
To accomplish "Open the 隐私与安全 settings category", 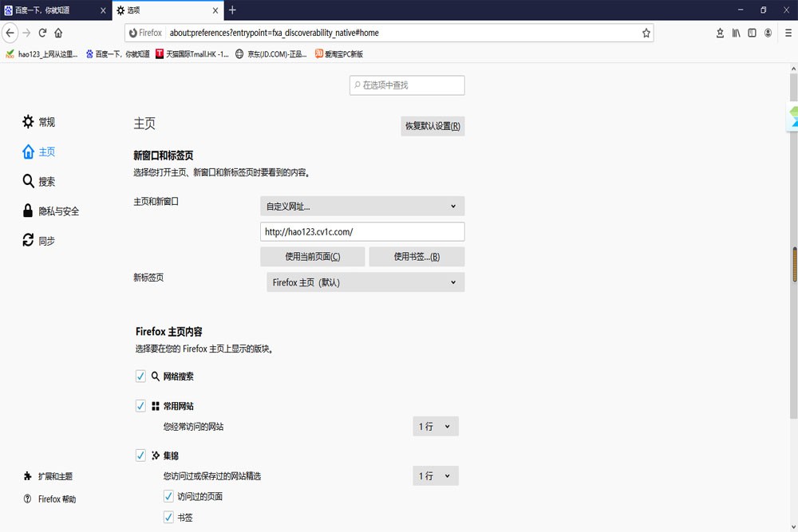I will 50,211.
